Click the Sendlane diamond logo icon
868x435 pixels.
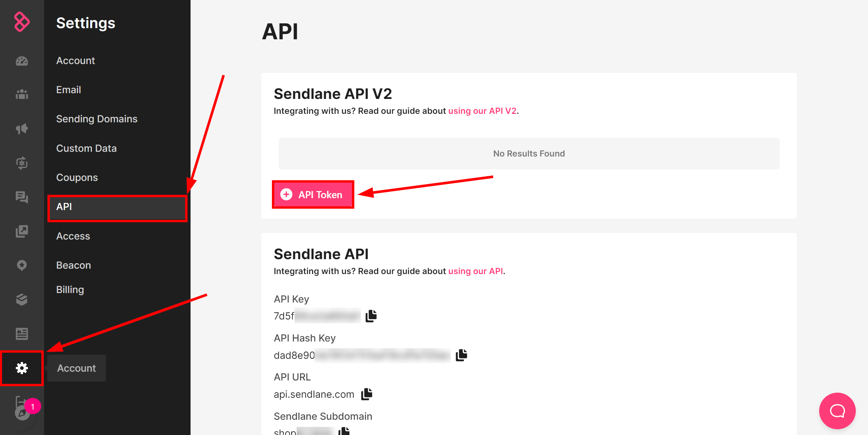[22, 22]
